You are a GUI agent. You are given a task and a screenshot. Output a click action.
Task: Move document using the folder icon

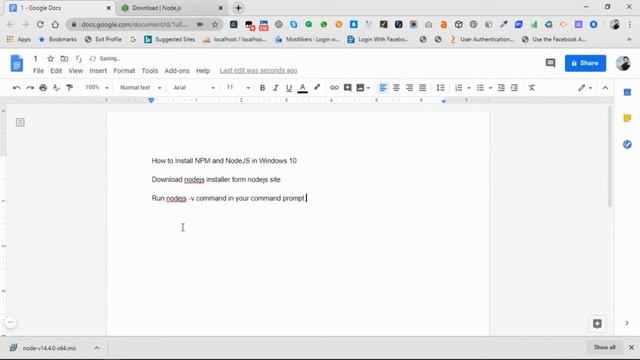click(x=64, y=59)
